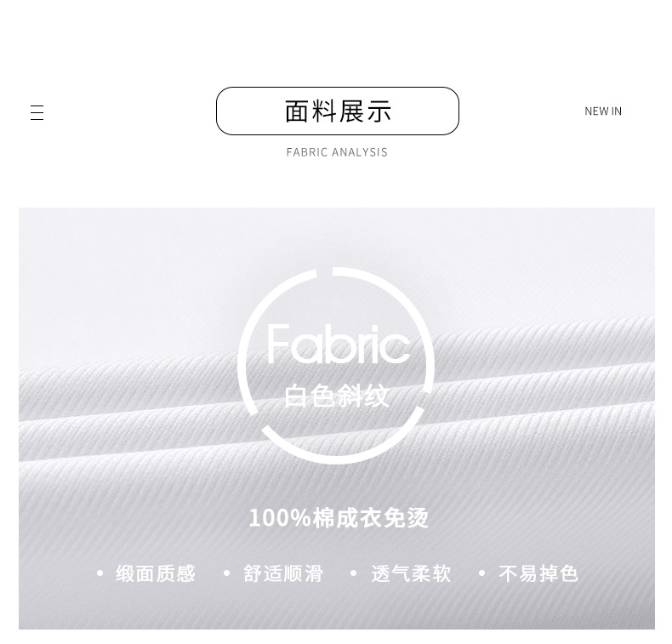This screenshot has height=644, width=672.
Task: Click the FABRIC ANALYSIS subtitle text
Action: click(x=337, y=152)
